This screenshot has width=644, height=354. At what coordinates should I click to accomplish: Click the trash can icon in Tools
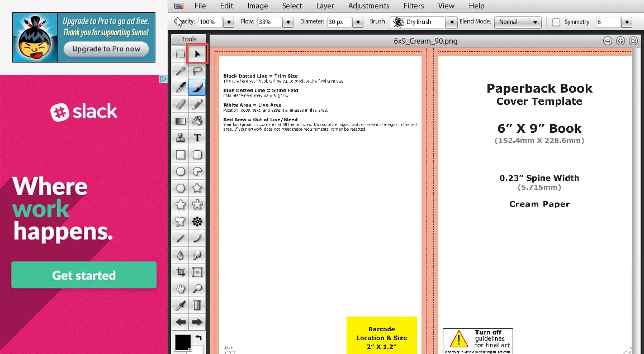pyautogui.click(x=197, y=305)
